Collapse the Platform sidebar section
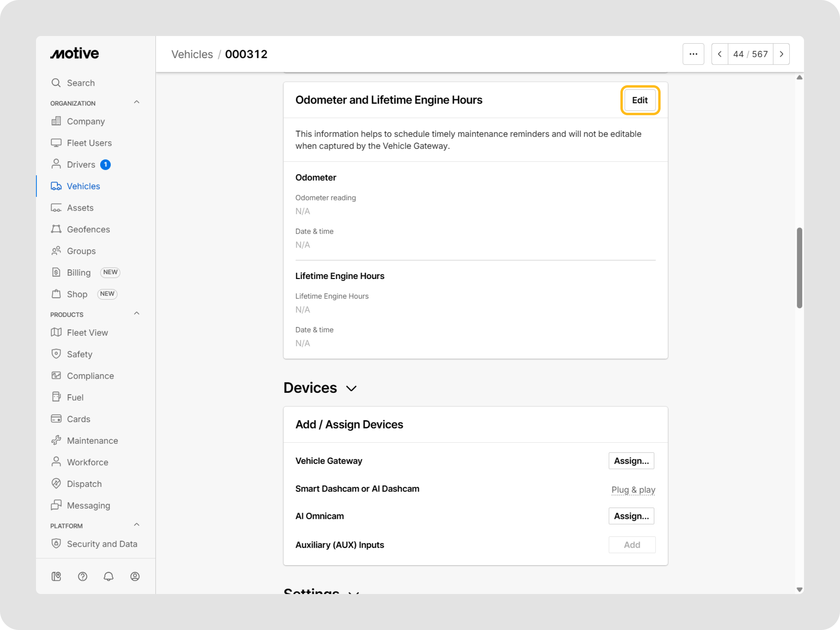The height and width of the screenshot is (630, 840). 137,525
